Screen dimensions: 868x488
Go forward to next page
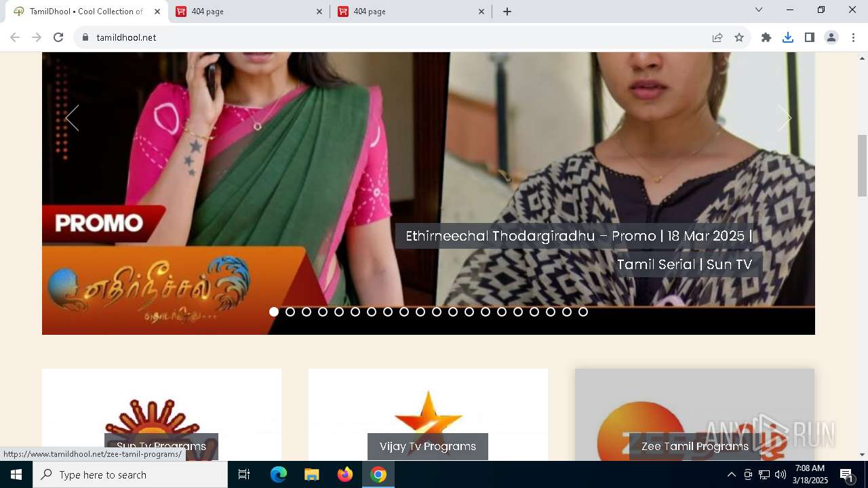[37, 37]
